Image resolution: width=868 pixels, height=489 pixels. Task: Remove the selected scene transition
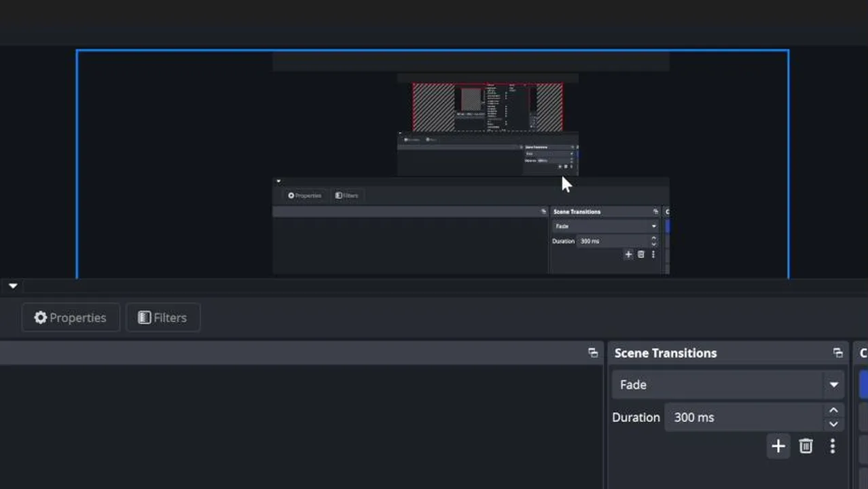(806, 446)
